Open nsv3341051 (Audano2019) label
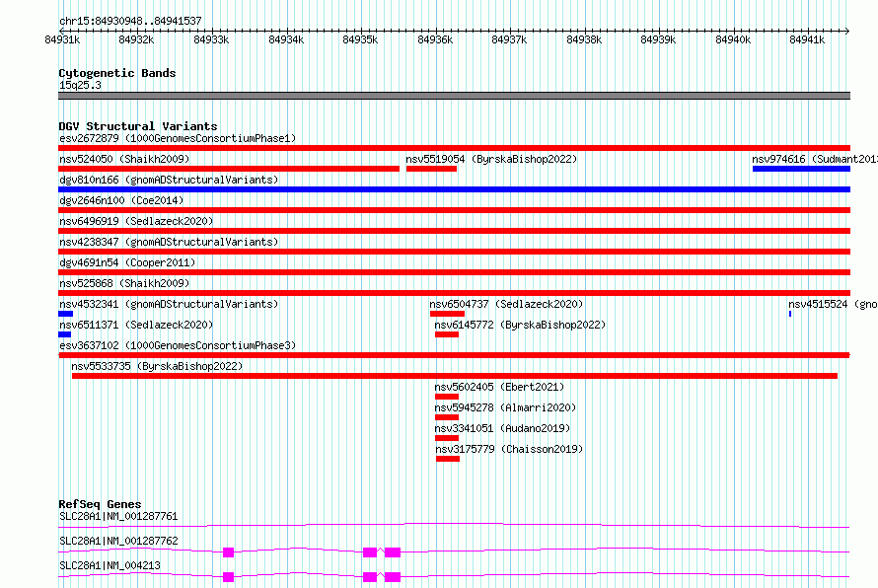 pyautogui.click(x=502, y=428)
